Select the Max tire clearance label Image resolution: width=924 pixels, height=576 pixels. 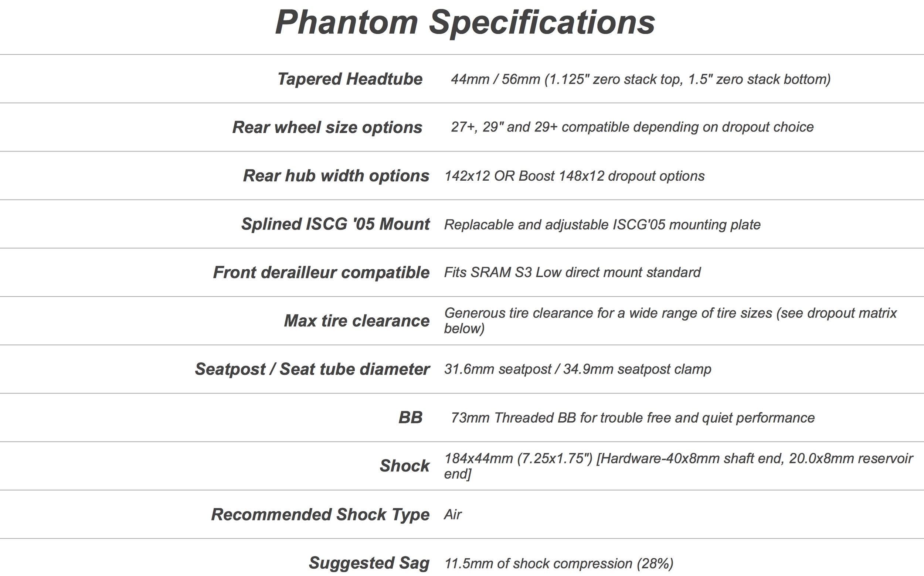pos(357,321)
